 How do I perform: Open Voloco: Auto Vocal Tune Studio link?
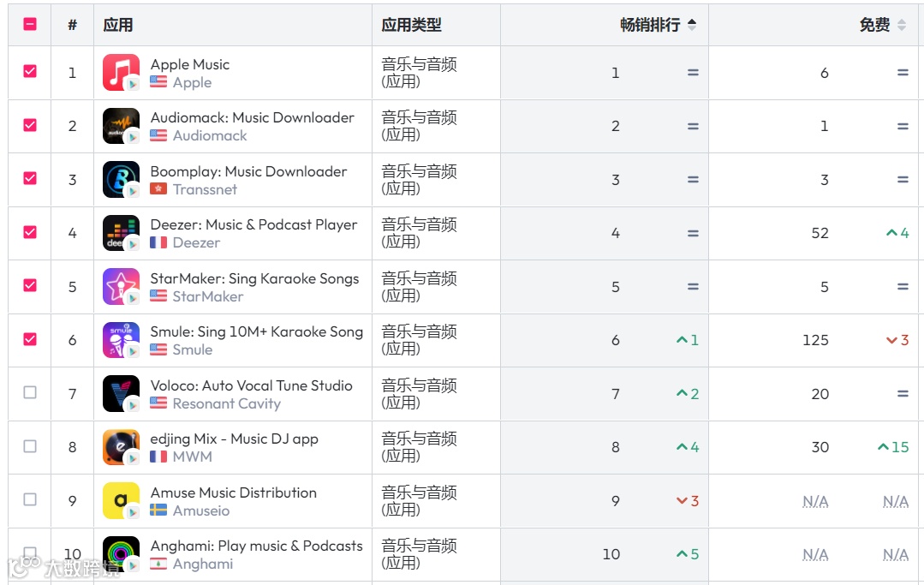coord(252,386)
